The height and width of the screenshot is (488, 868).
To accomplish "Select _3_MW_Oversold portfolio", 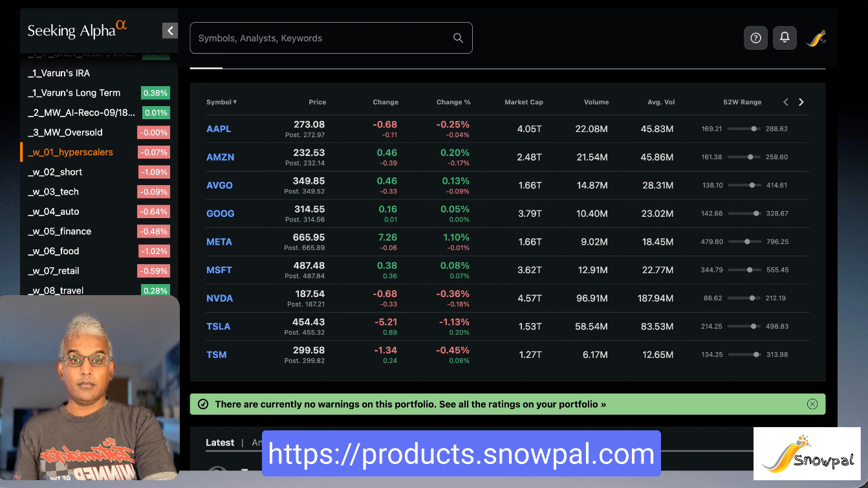I will click(x=65, y=132).
